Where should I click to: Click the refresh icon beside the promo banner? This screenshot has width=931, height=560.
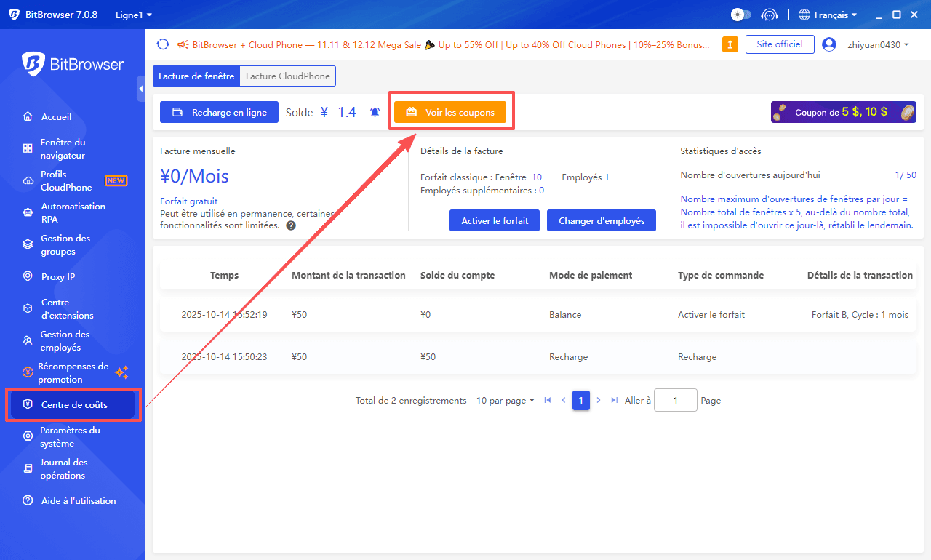pos(163,44)
